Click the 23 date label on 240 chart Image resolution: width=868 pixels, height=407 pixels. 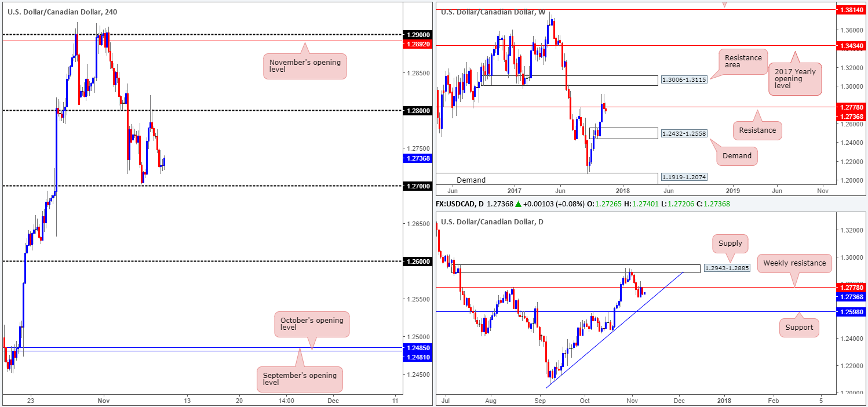point(31,400)
